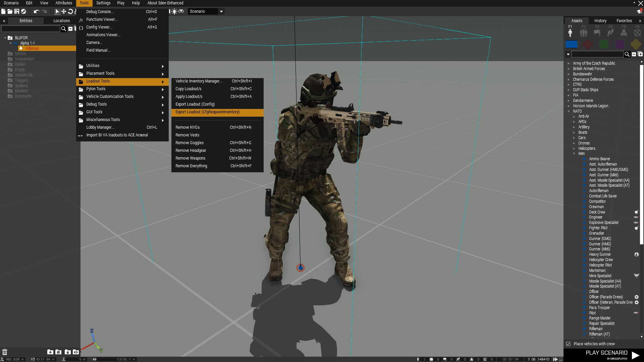Switch to the Favorites tab
This screenshot has height=362, width=644.
(x=624, y=21)
